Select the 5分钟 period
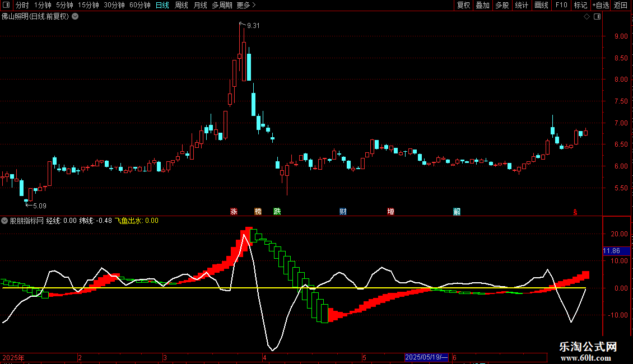Viewport: 633px width, 364px height. tap(64, 5)
